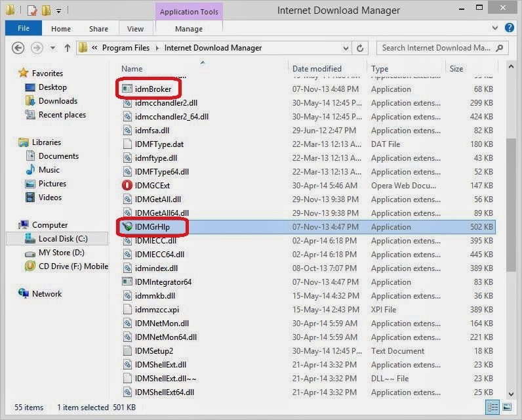Image resolution: width=522 pixels, height=420 pixels.
Task: Refresh the folder view
Action: [x=360, y=49]
